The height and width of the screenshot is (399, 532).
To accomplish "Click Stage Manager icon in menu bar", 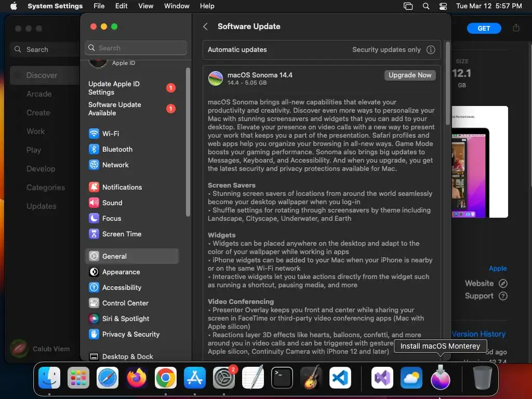I will pyautogui.click(x=408, y=6).
